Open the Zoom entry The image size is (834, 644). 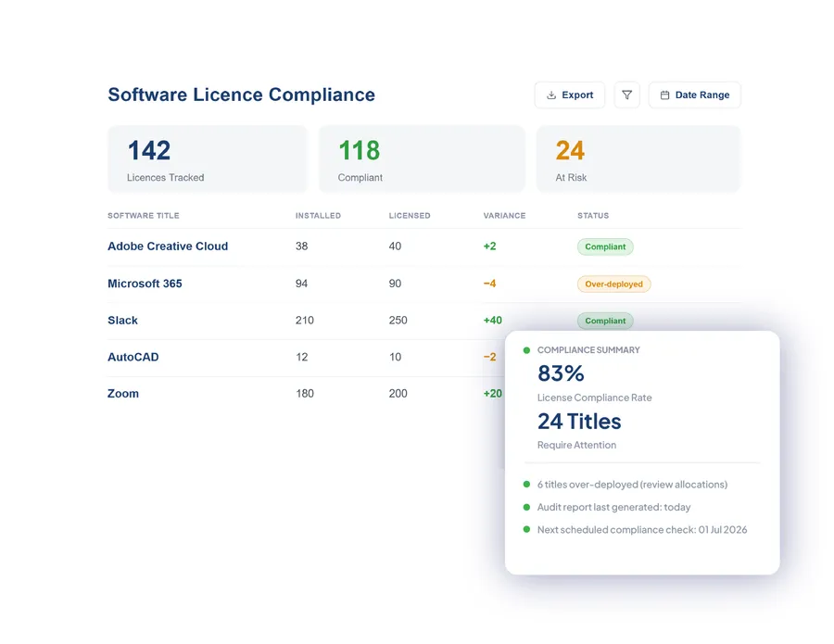(123, 394)
